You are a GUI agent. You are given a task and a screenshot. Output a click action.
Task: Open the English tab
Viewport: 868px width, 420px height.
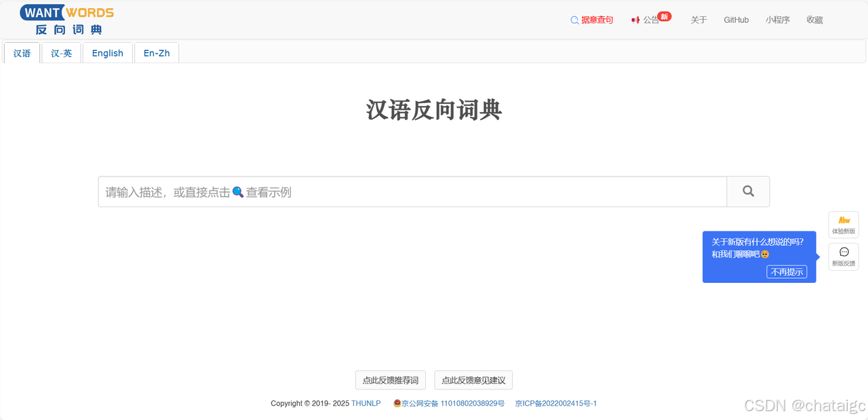click(108, 53)
